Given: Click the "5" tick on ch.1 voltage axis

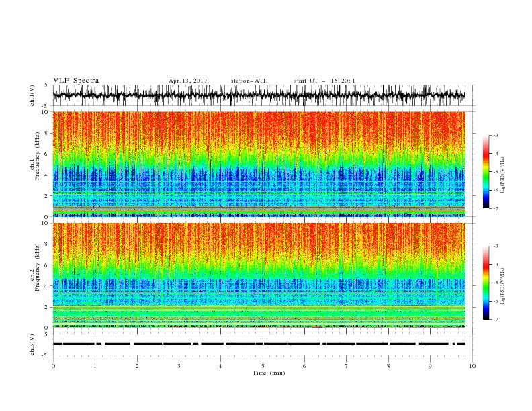Looking at the screenshot, I should [x=47, y=85].
